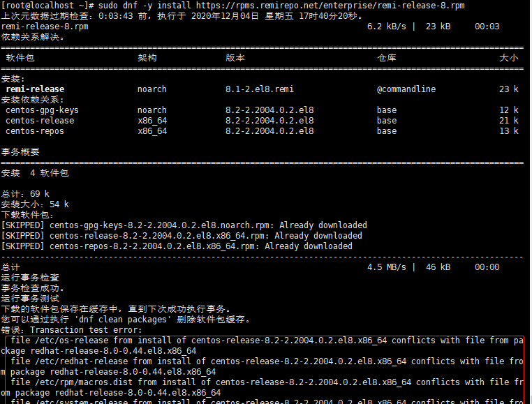This screenshot has width=532, height=404.
Task: Click the '大小' column header
Action: [x=508, y=58]
